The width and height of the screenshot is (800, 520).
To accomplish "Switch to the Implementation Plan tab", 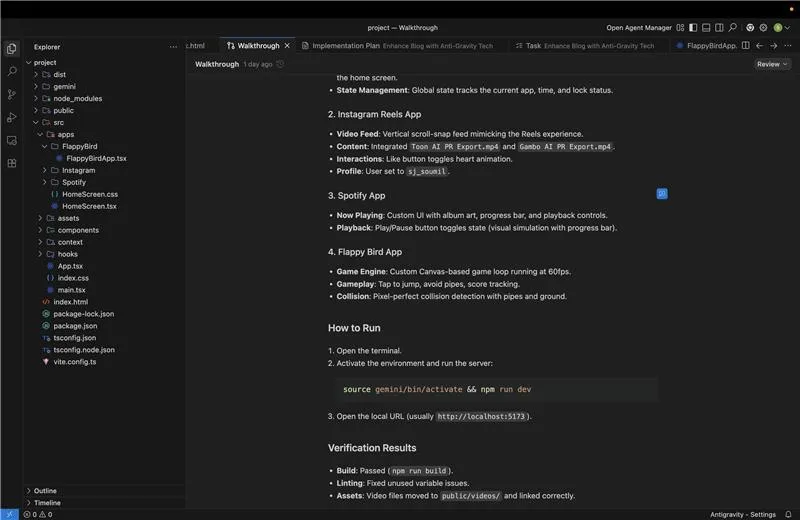I will (x=345, y=45).
